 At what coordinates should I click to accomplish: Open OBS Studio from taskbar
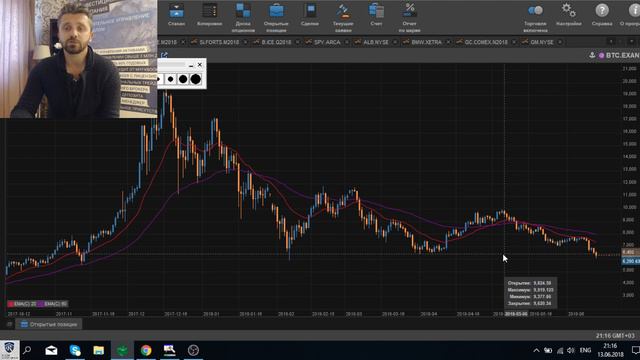(x=193, y=350)
